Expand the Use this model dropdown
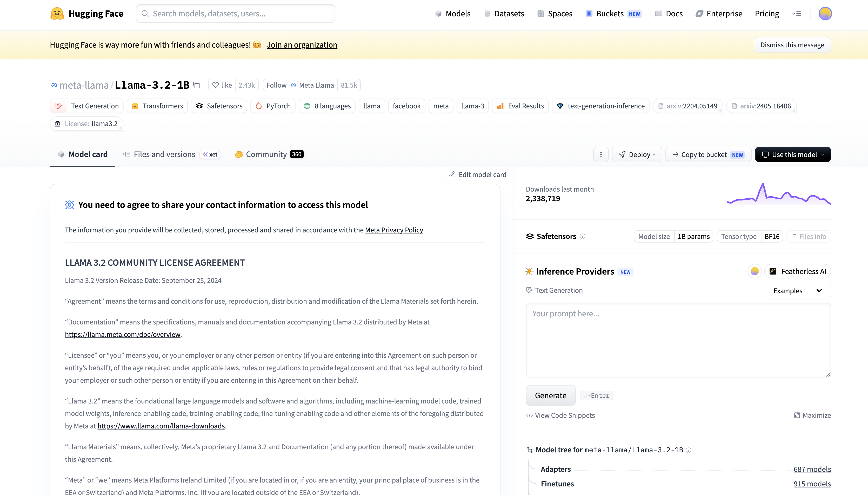Viewport: 868px width, 495px height. [793, 154]
